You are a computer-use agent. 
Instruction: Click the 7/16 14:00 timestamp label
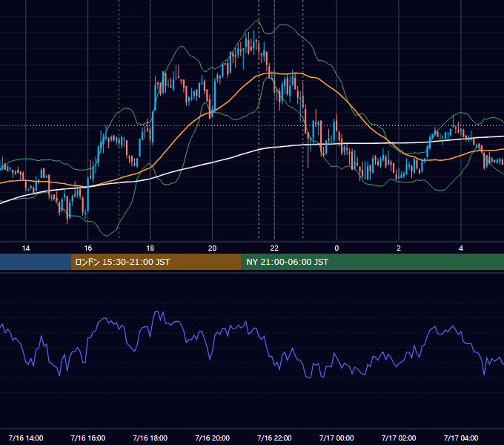click(x=26, y=438)
